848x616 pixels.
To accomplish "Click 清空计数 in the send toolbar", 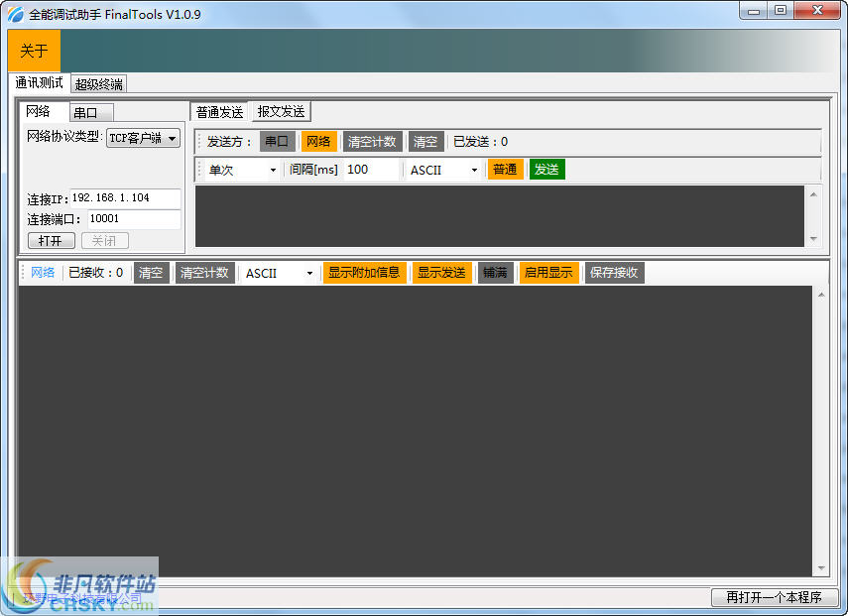I will tap(372, 142).
